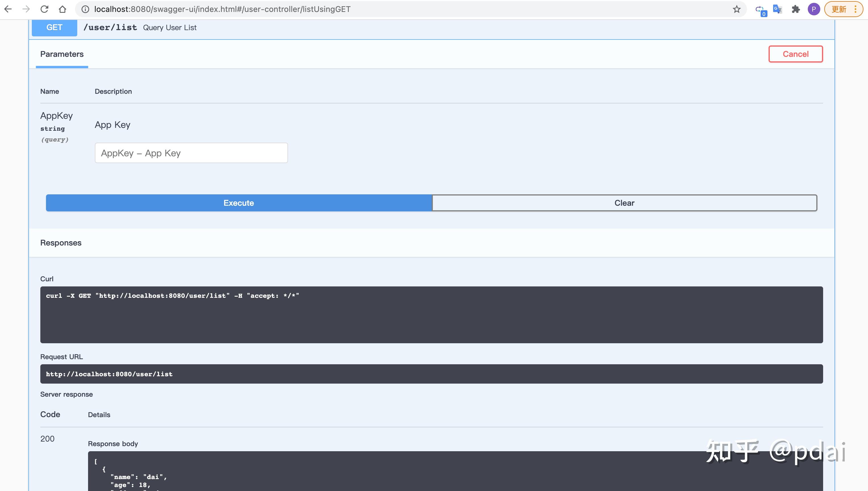Click the /user/list endpoint path
868x491 pixels.
(x=110, y=27)
